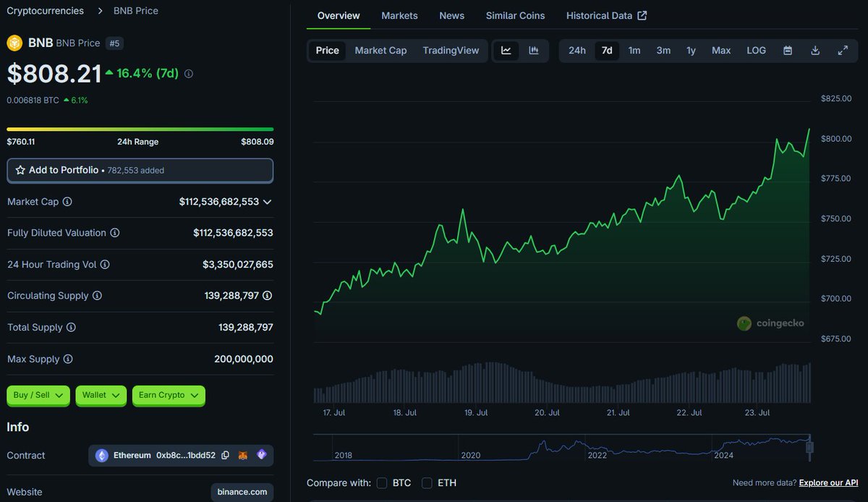The image size is (868, 502).
Task: Copy the Ethereum contract address
Action: 225,455
